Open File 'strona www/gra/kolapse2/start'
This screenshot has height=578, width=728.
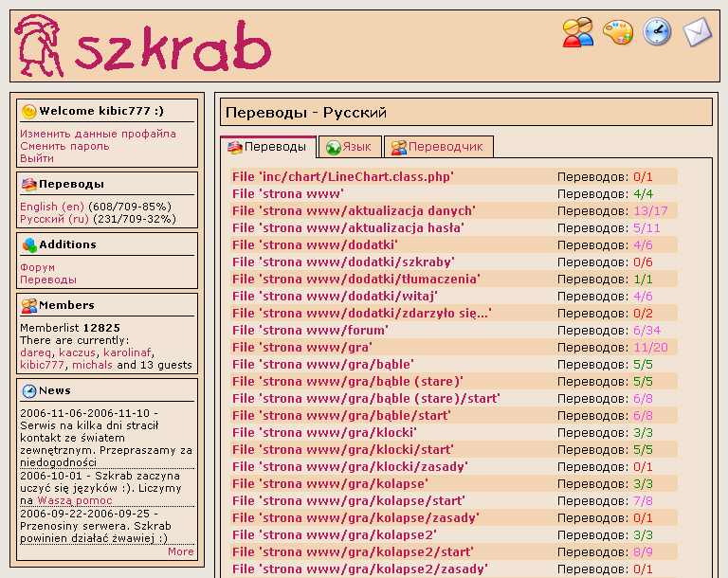(353, 552)
